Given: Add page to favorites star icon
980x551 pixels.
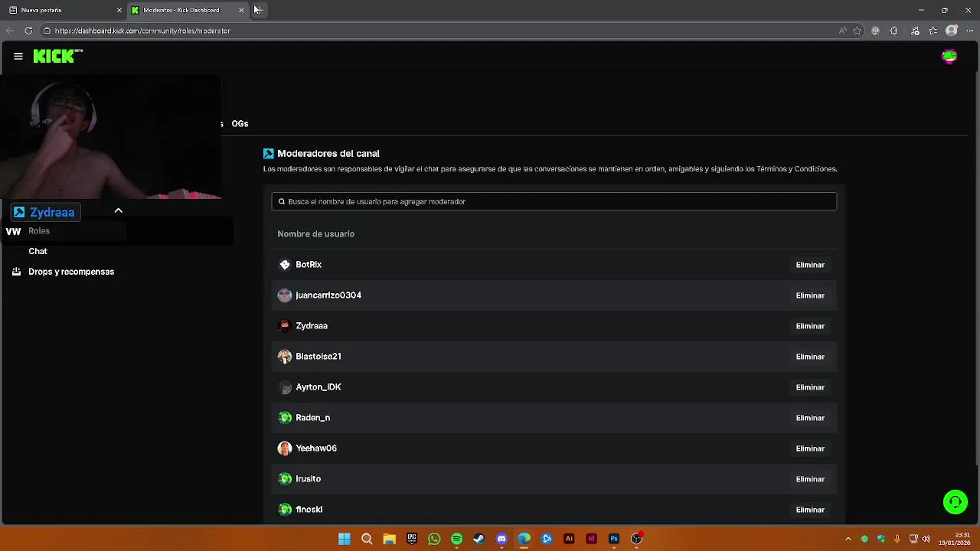Looking at the screenshot, I should click(857, 31).
